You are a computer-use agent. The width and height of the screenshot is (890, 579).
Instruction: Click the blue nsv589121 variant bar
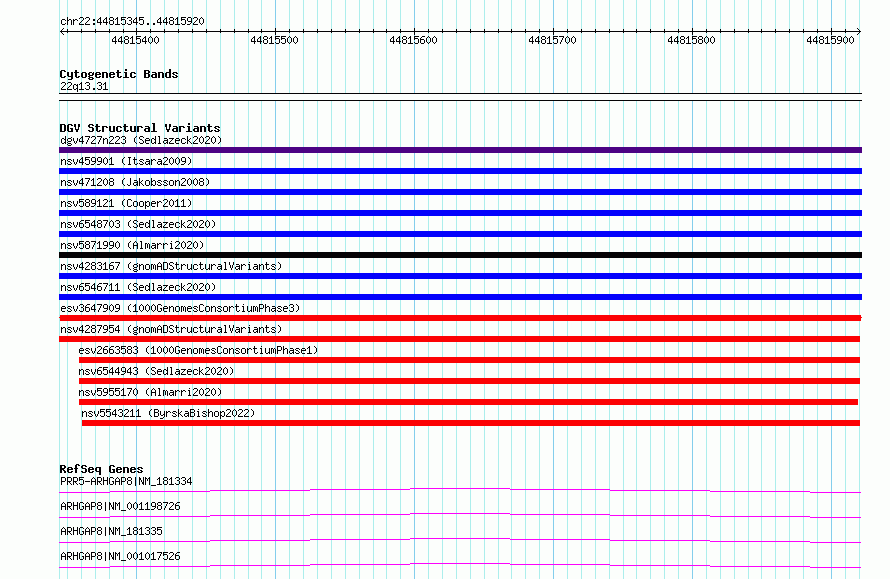(460, 213)
